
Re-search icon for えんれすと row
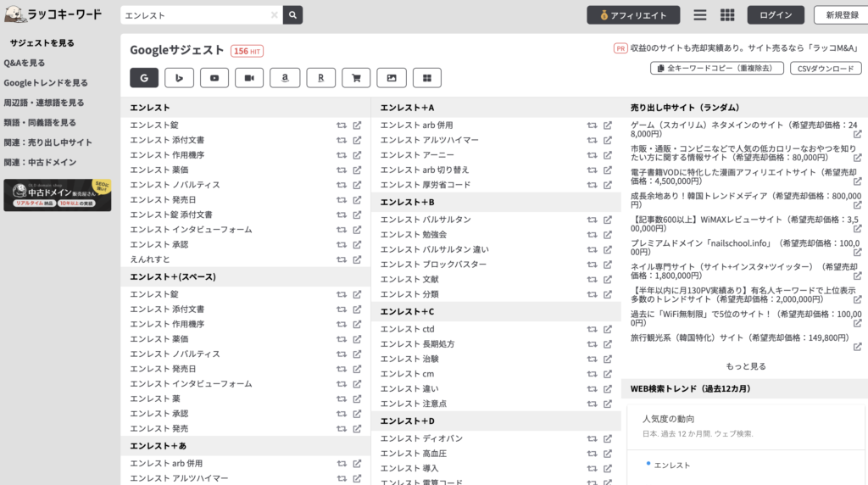coord(342,259)
